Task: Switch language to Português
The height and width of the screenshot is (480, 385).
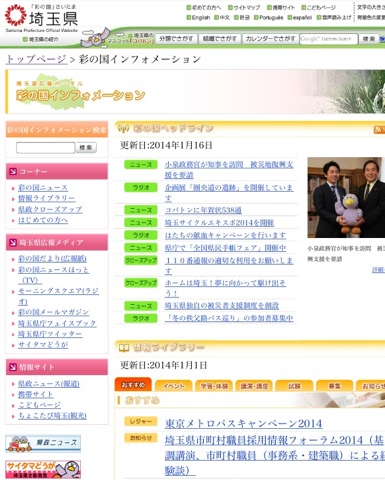Action: [271, 17]
